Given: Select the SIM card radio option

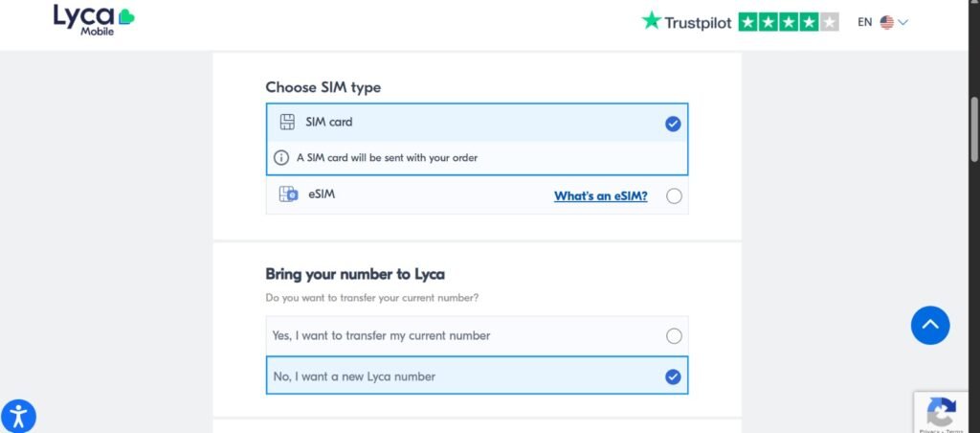Looking at the screenshot, I should point(673,124).
